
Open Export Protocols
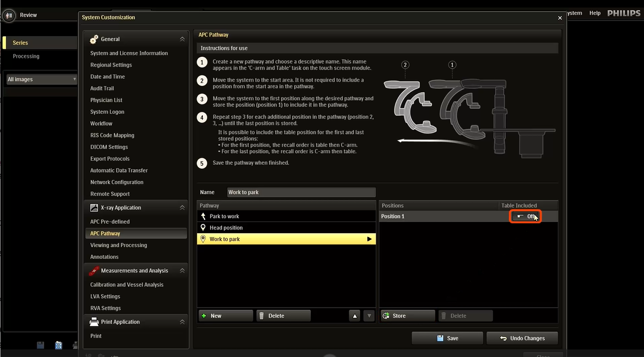(110, 159)
